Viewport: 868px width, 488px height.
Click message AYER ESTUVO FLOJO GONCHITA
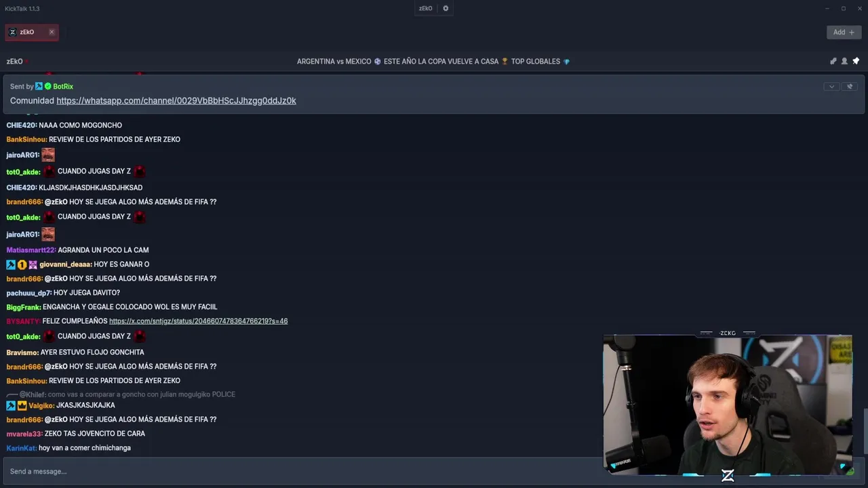(x=92, y=352)
